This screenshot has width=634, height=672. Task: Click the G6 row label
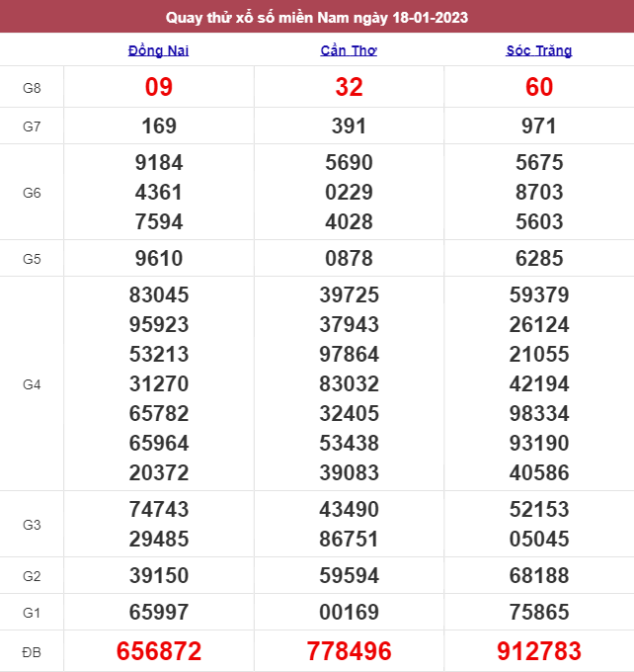[32, 192]
